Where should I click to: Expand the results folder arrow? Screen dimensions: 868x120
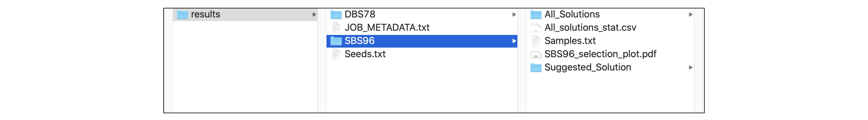pyautogui.click(x=314, y=14)
